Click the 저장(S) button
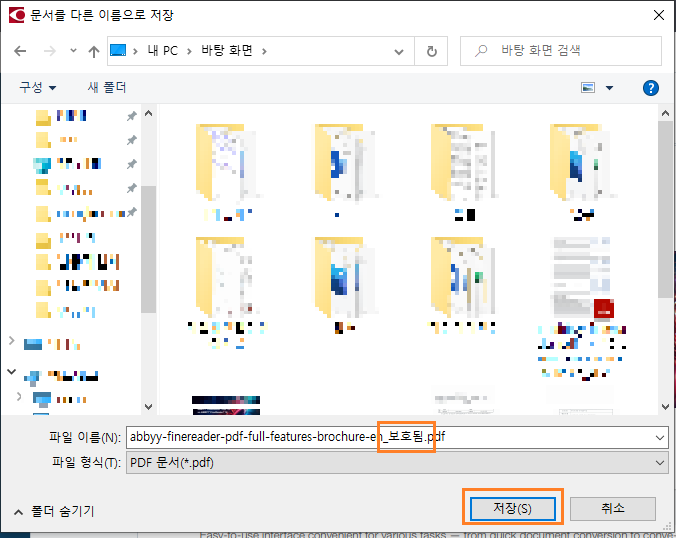The image size is (676, 538). (x=513, y=509)
